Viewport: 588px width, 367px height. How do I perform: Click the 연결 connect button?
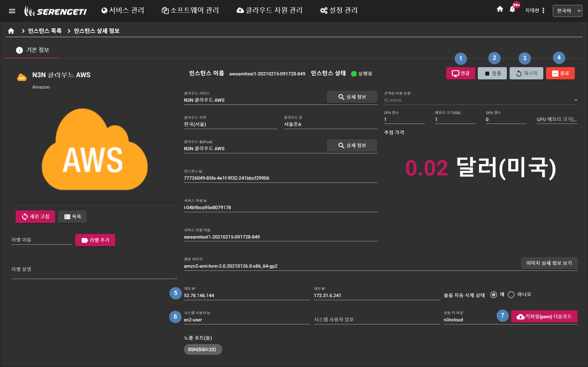click(460, 73)
